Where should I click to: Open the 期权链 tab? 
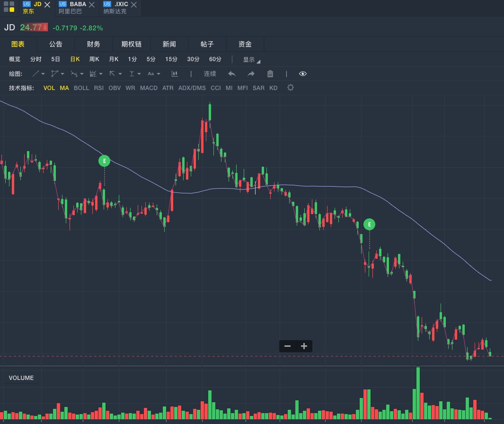coord(132,44)
